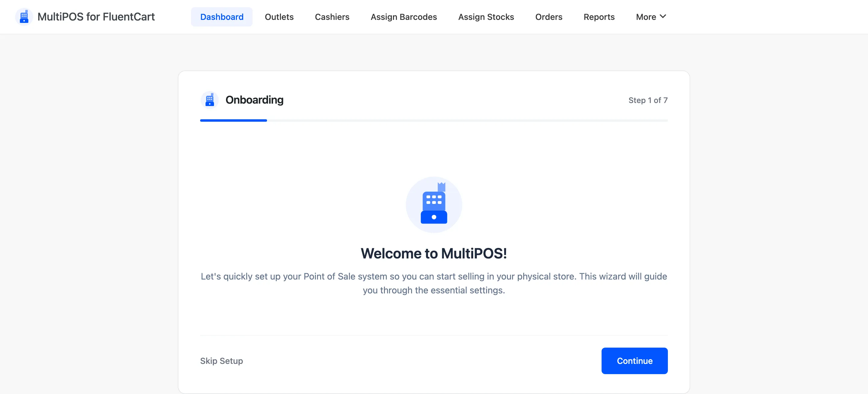Click the 'Onboarding' heading text
This screenshot has width=868, height=394.
point(254,100)
